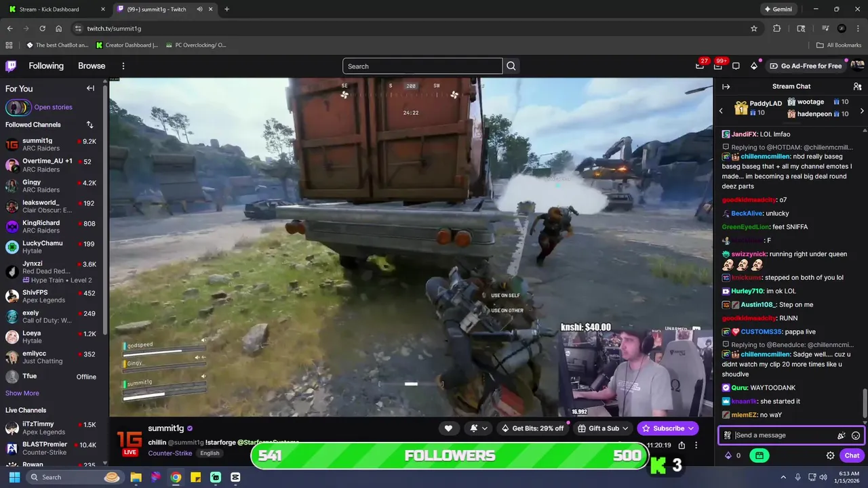Open summit1g channel name link
This screenshot has height=488, width=868.
166,428
